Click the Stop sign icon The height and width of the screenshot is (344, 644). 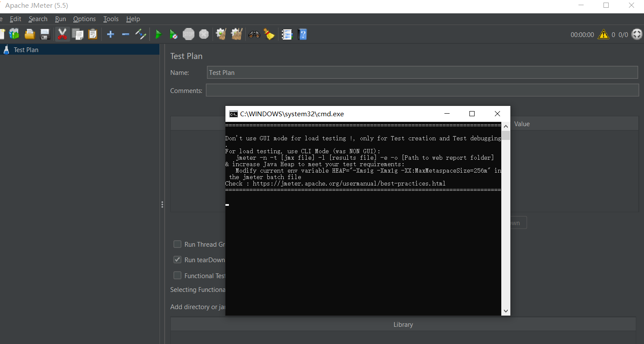point(188,34)
